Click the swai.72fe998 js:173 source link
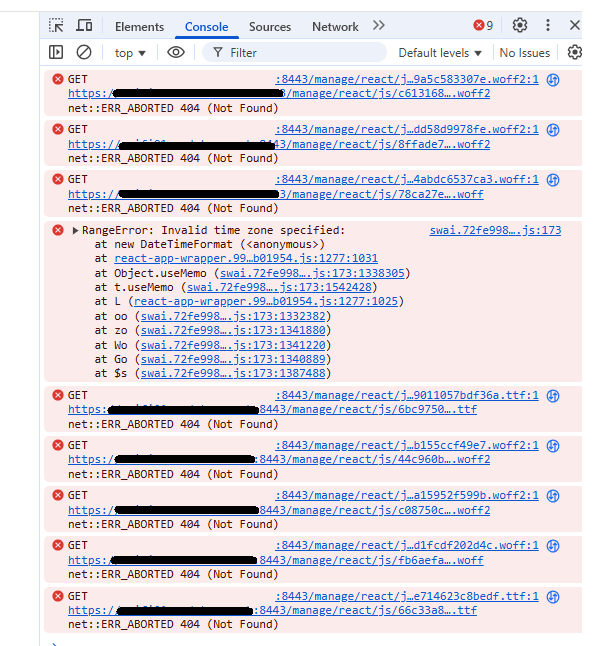Screen dimensions: 607x646 click(495, 230)
